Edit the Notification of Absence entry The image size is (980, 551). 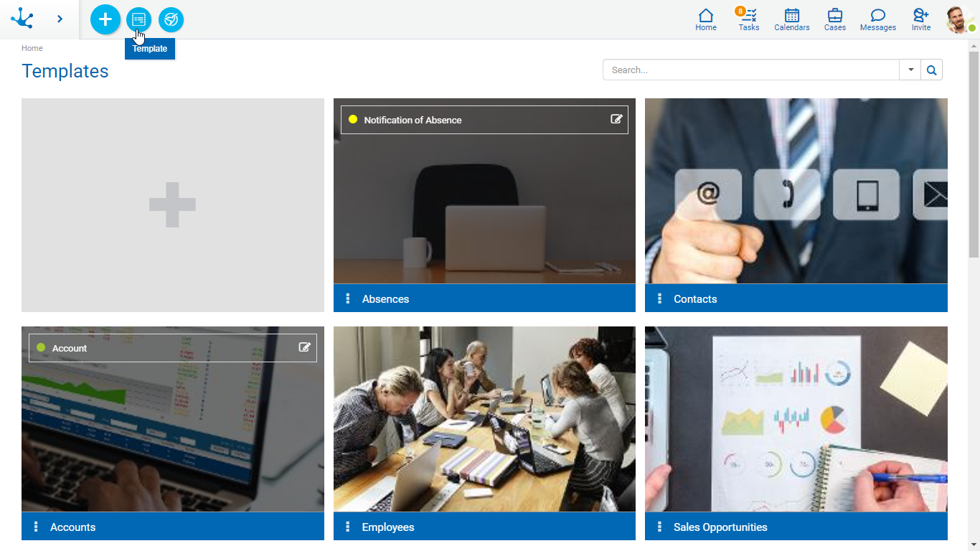616,119
